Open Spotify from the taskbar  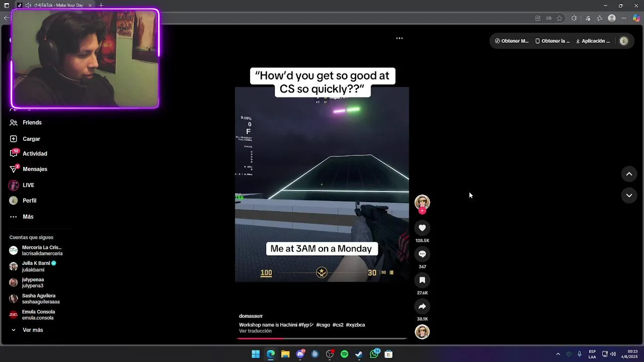point(344,354)
